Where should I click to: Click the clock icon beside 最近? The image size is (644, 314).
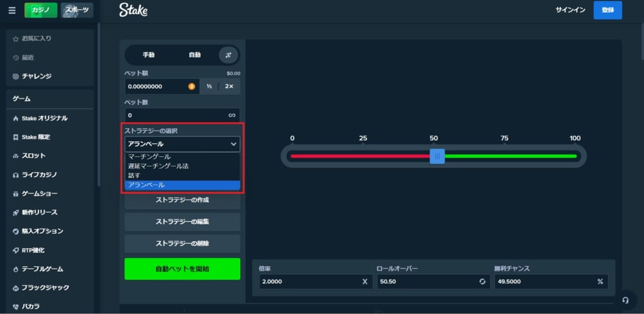[x=16, y=58]
